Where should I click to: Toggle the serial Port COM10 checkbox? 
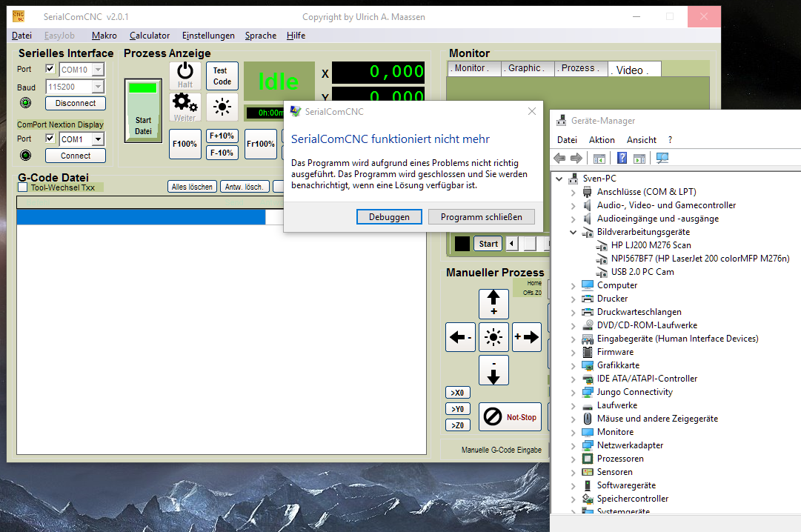pos(50,68)
